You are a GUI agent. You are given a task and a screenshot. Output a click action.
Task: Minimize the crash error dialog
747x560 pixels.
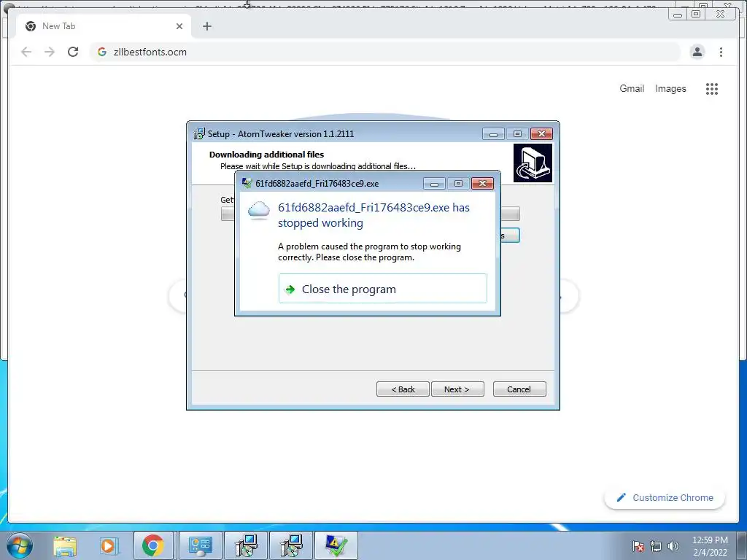(434, 183)
